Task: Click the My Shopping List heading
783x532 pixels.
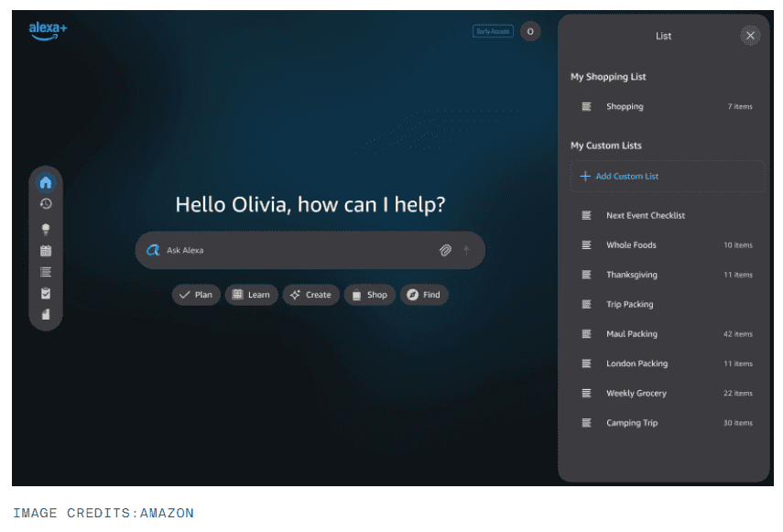Action: point(608,77)
